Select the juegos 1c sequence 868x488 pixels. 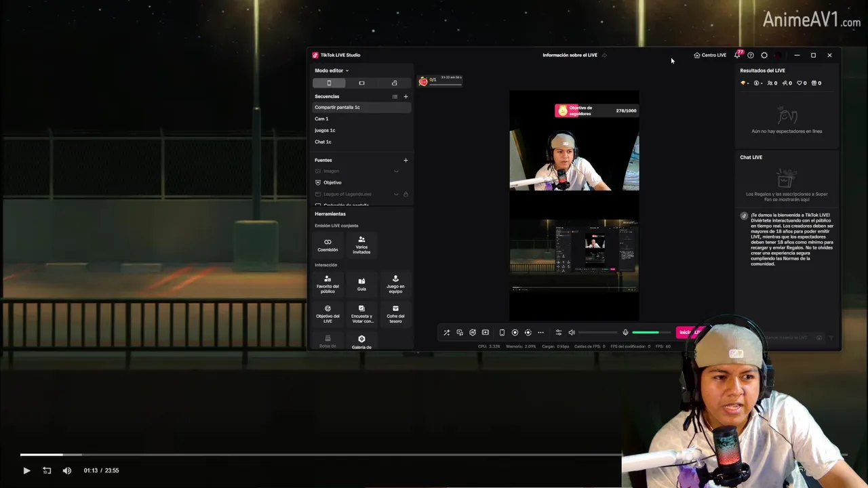(361, 130)
